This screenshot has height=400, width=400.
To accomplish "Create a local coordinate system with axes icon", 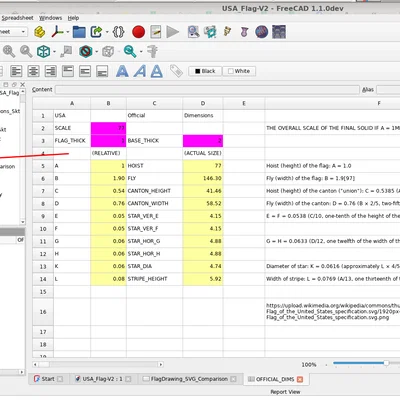I will tap(57, 32).
